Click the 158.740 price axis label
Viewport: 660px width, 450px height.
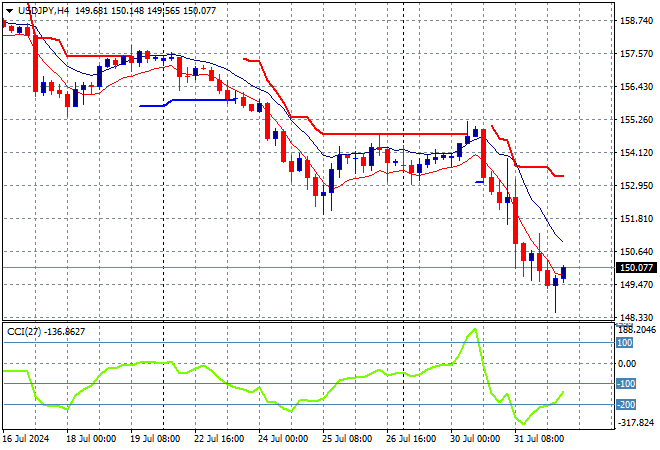pyautogui.click(x=636, y=20)
